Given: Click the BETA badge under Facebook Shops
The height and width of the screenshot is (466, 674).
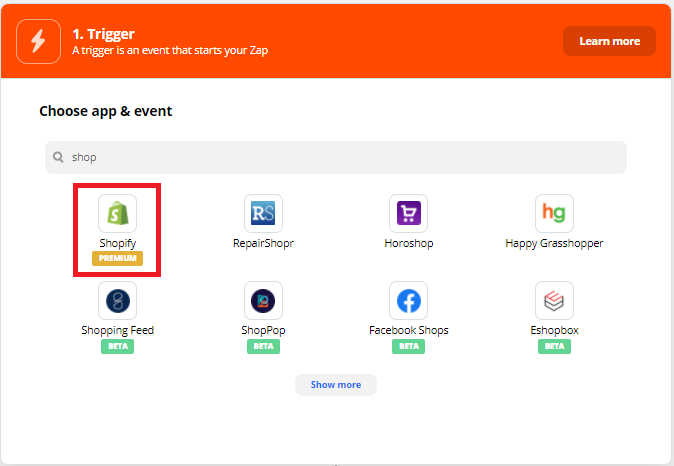Looking at the screenshot, I should coord(408,346).
